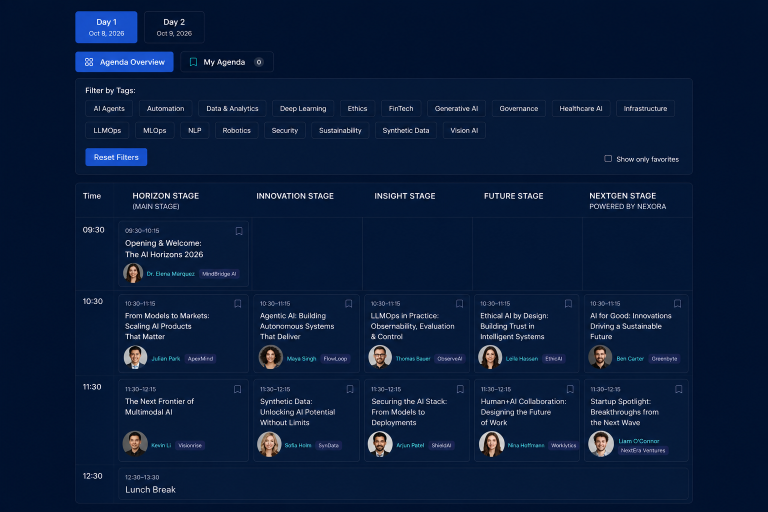This screenshot has height=512, width=768.
Task: Select the Infrastructure tag
Action: tap(645, 109)
